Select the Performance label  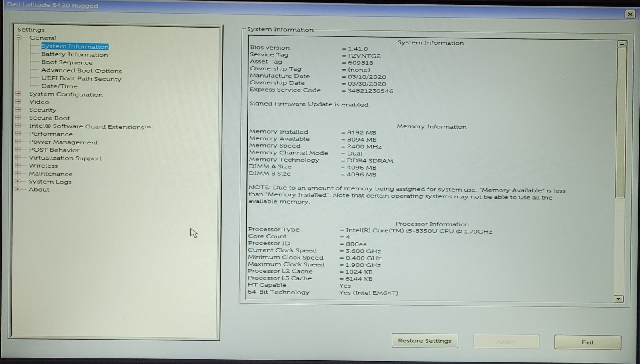[x=51, y=134]
